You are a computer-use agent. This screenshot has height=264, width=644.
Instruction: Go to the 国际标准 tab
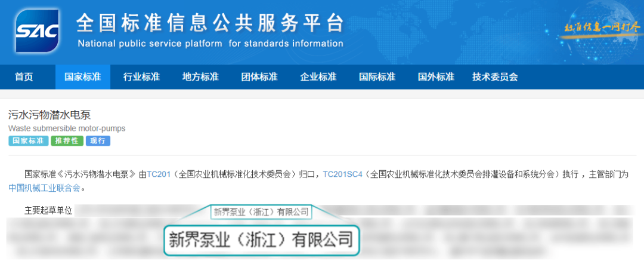pos(377,77)
